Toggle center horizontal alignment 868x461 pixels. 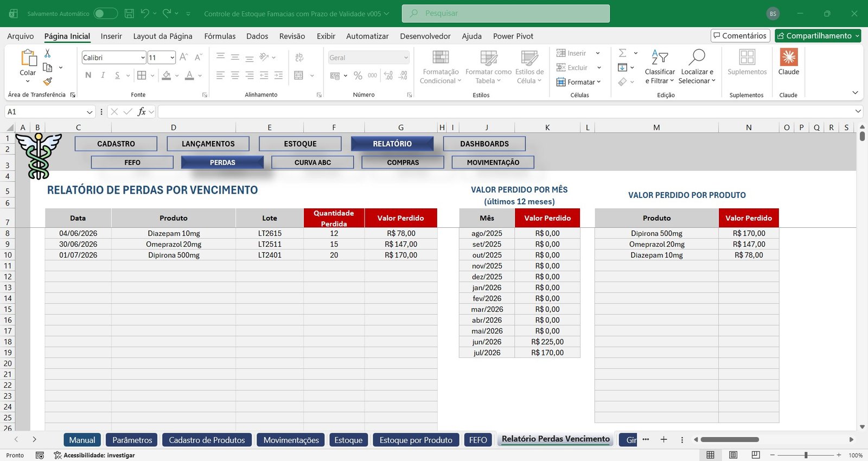(235, 75)
